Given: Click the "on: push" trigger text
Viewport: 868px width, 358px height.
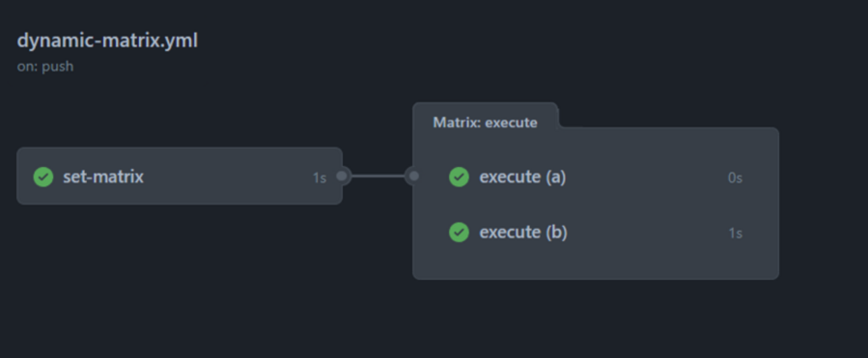Looking at the screenshot, I should (45, 67).
